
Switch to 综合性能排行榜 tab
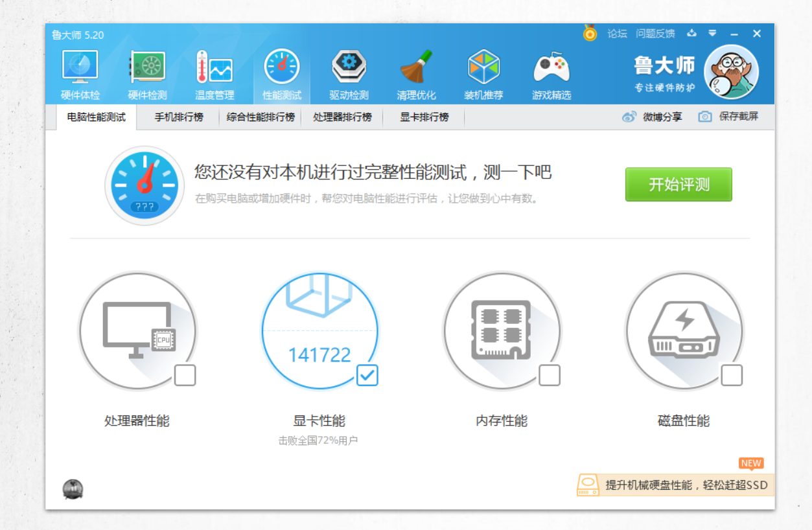click(261, 117)
